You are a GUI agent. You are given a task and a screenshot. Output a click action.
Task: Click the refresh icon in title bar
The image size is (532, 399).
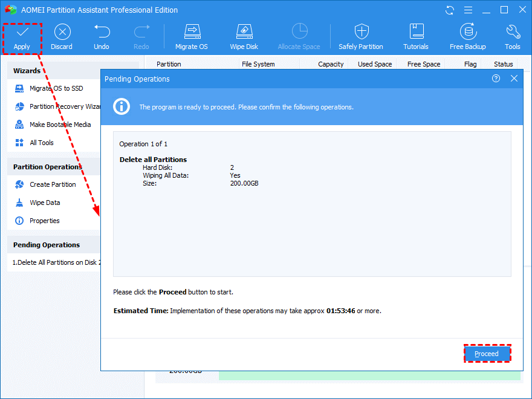click(450, 10)
